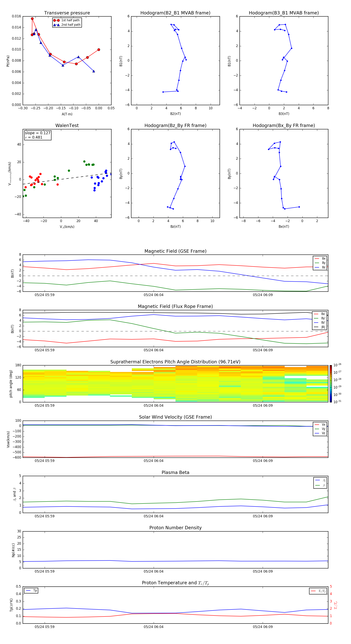
Task: Click the 'Te/Tp' legend entry
Action: pyautogui.click(x=318, y=591)
